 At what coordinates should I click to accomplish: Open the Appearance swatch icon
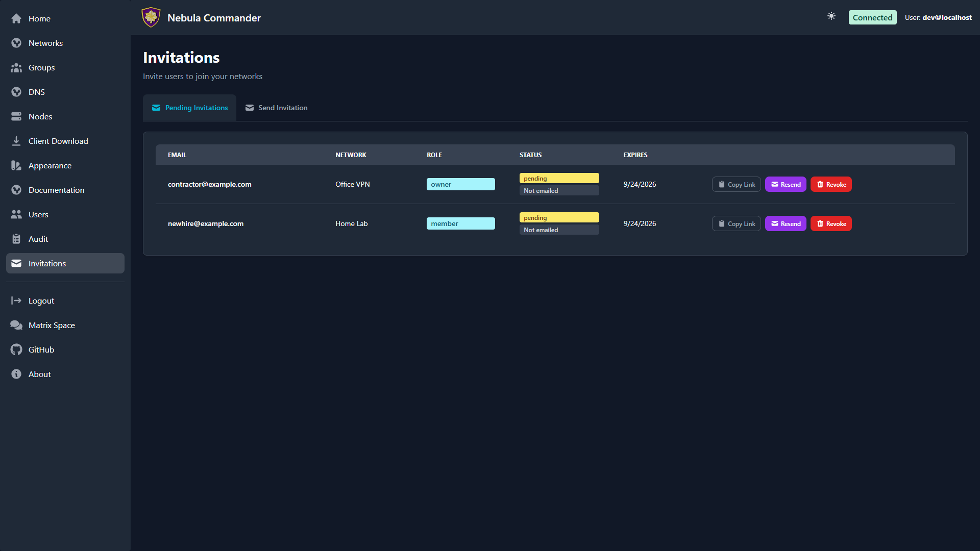(x=16, y=165)
